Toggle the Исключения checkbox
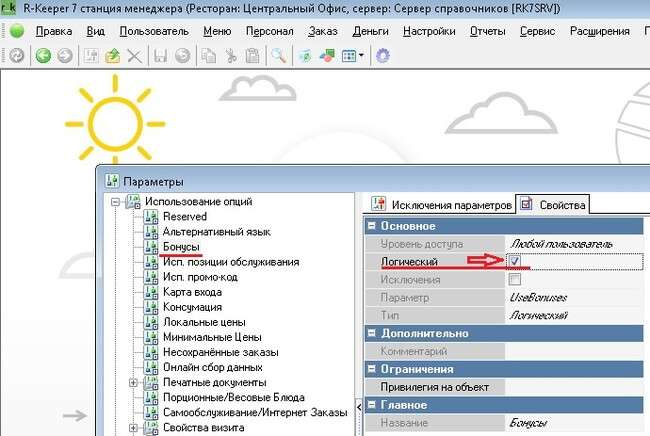Viewport: 650px width, 436px height. tap(515, 279)
